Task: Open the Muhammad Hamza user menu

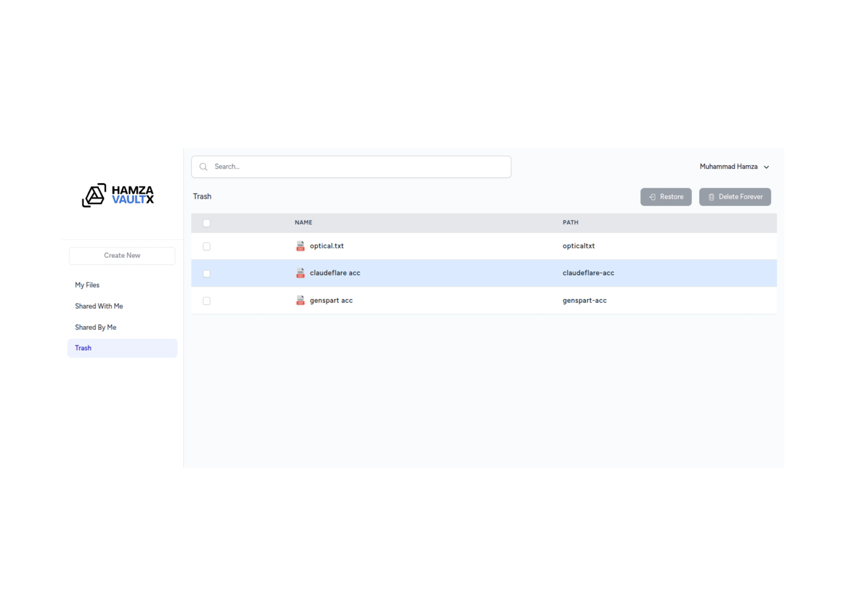Action: tap(734, 167)
